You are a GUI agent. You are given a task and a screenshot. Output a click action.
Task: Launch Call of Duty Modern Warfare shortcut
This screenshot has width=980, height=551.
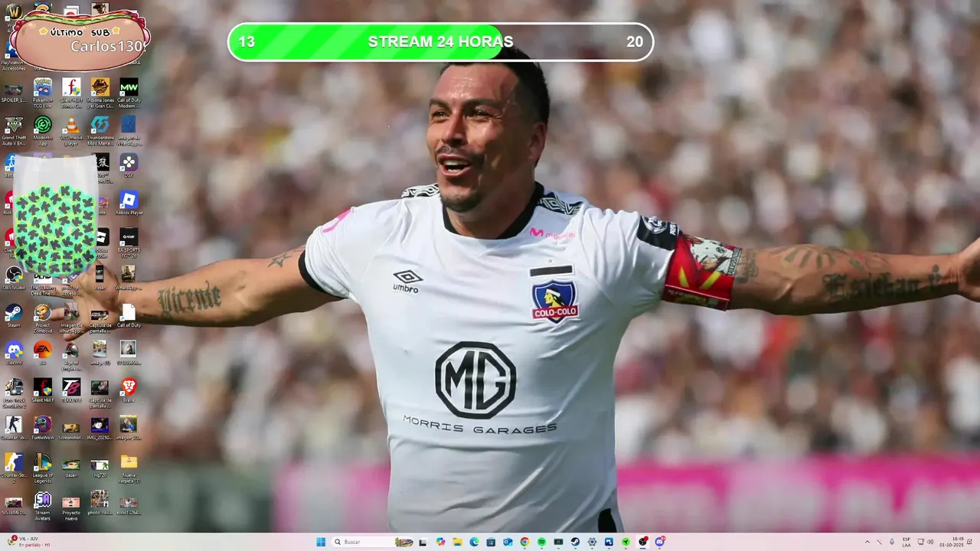(129, 93)
